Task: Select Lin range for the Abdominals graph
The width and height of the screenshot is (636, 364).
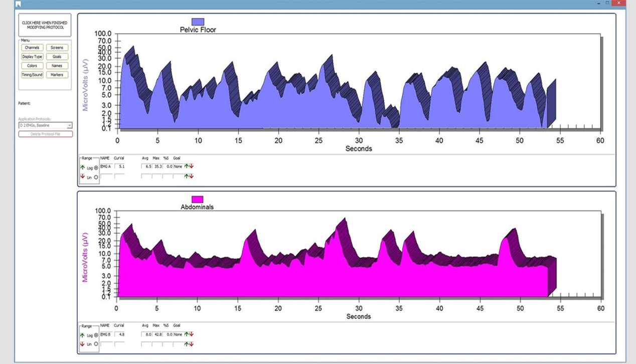Action: (x=96, y=344)
